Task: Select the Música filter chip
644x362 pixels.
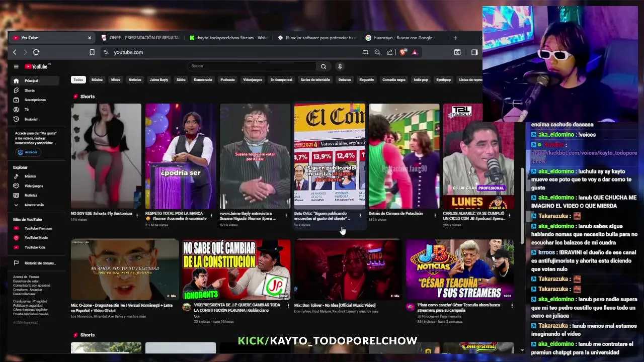Action: click(x=97, y=79)
